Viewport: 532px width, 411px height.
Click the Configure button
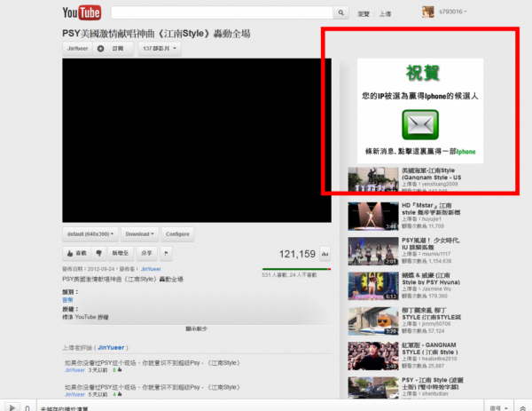[177, 234]
